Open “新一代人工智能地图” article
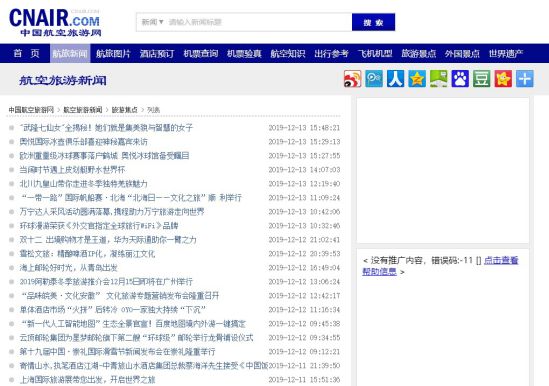549x386 pixels. coord(133,324)
